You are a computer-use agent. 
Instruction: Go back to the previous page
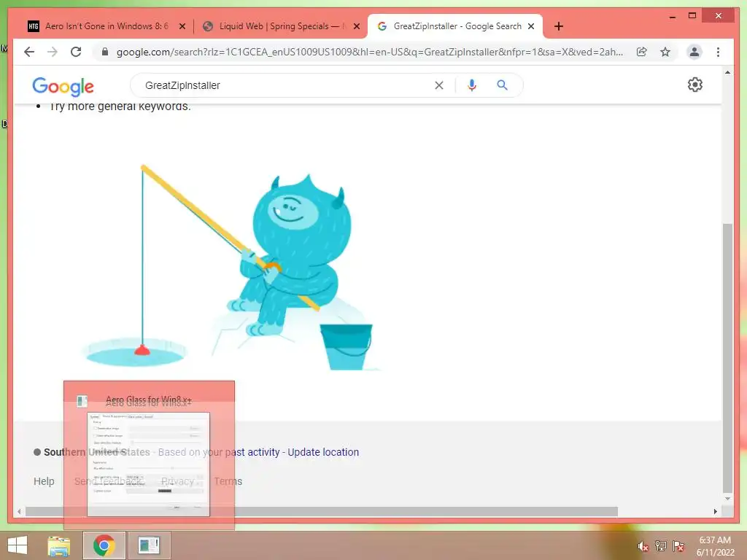[29, 52]
